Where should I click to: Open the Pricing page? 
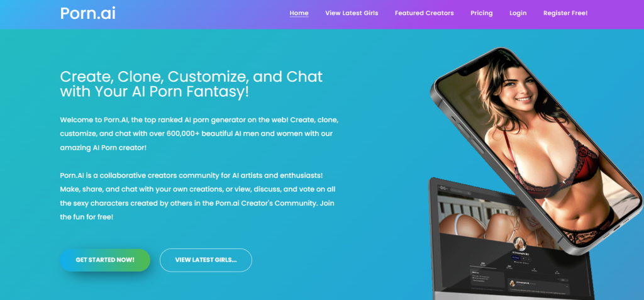481,13
